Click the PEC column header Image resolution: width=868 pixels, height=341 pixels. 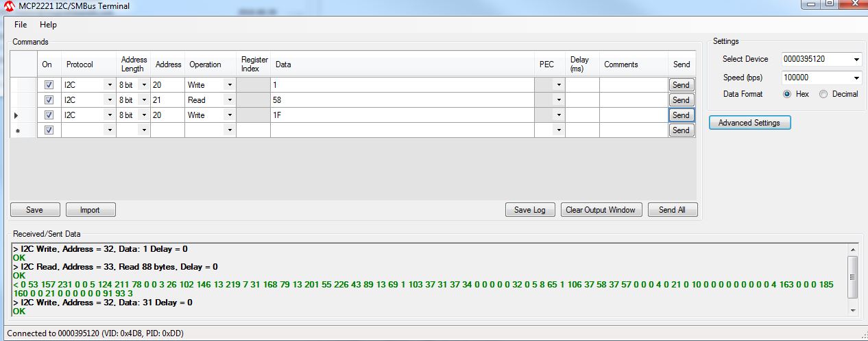550,64
